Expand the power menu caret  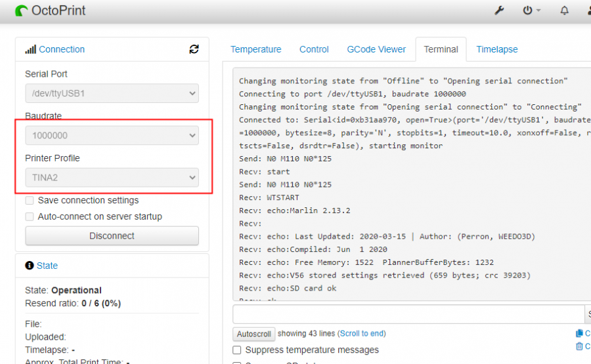coord(538,10)
